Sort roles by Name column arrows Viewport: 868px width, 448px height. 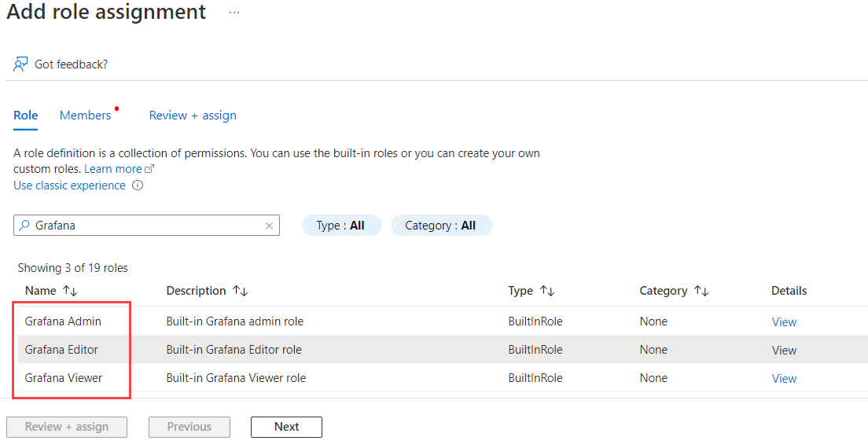click(x=70, y=291)
